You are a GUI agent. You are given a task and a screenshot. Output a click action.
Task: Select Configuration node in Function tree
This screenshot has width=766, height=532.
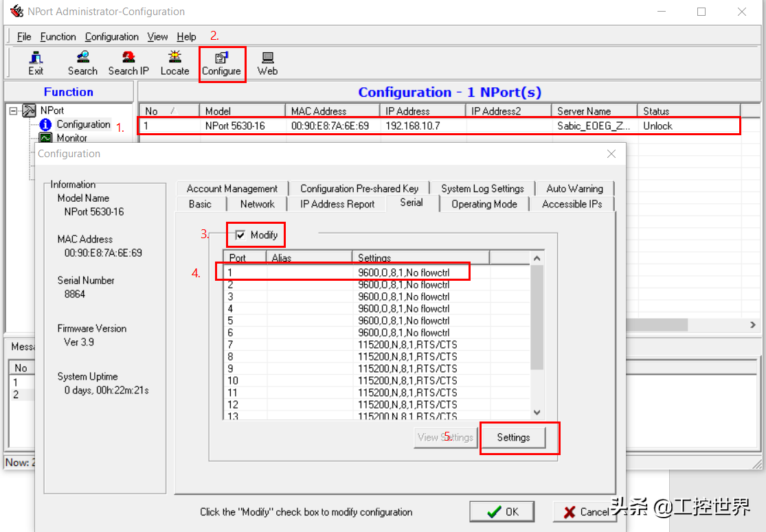tap(82, 124)
